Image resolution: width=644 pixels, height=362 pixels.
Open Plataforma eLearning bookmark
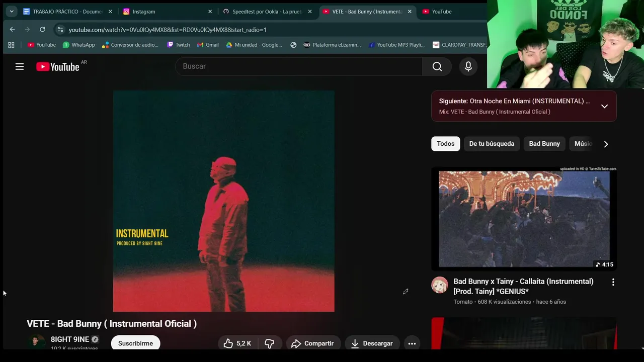[x=332, y=45]
